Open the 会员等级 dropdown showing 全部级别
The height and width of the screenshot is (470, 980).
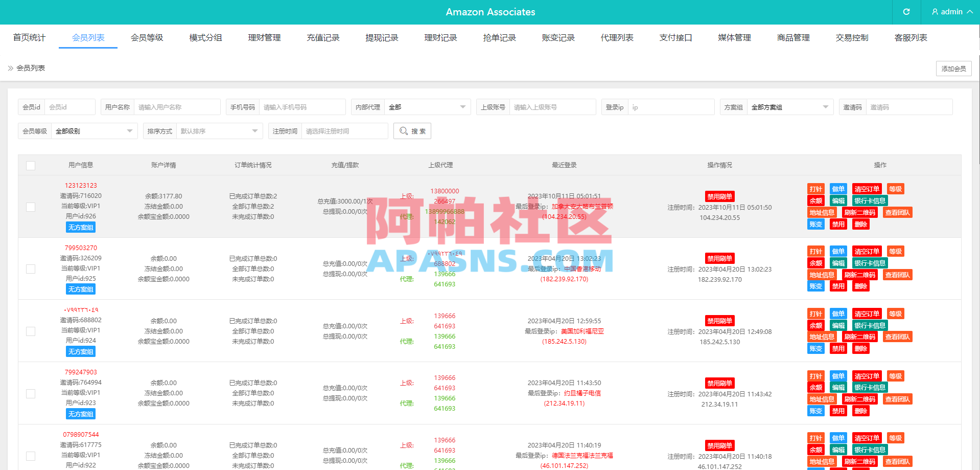94,131
